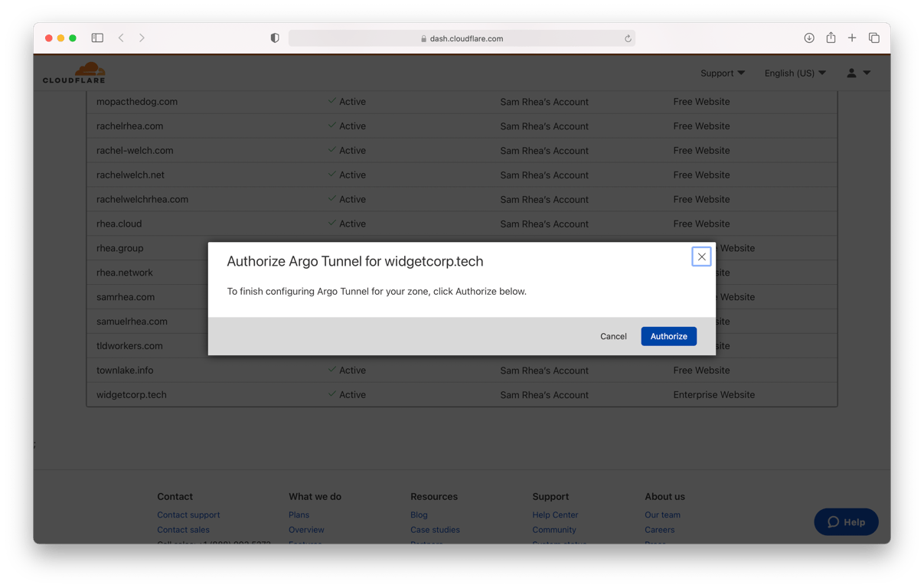Reload the page via refresh icon
Viewport: 924px width, 588px height.
coord(627,38)
